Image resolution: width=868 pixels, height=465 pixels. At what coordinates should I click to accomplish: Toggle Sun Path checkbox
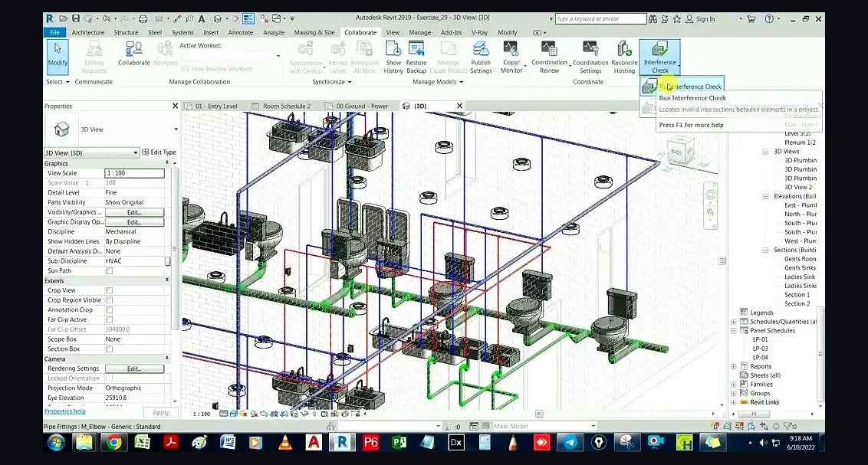[x=109, y=271]
